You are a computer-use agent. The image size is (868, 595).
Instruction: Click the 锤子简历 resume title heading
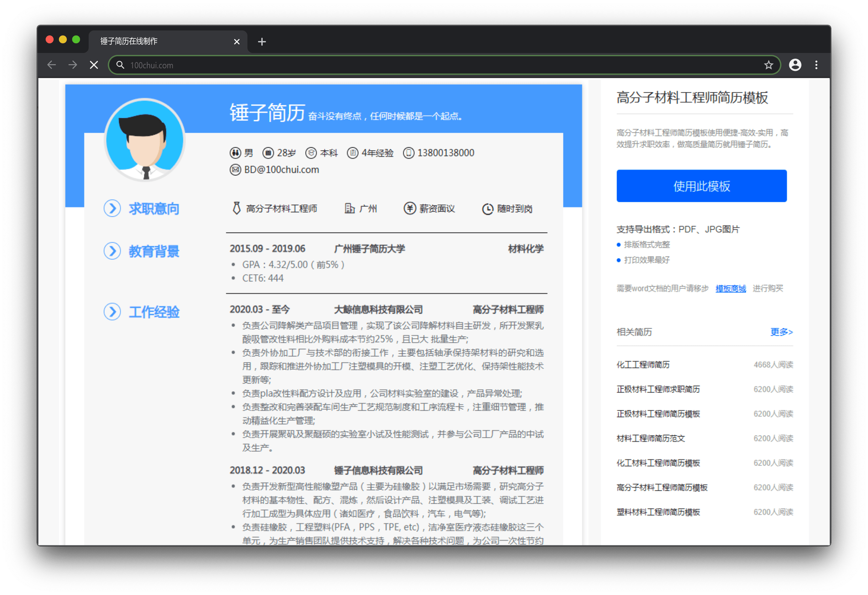267,112
